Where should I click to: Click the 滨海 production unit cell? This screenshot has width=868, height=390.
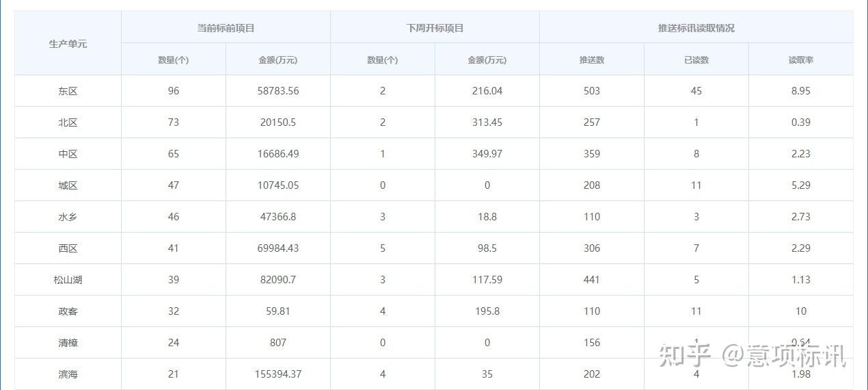68,374
